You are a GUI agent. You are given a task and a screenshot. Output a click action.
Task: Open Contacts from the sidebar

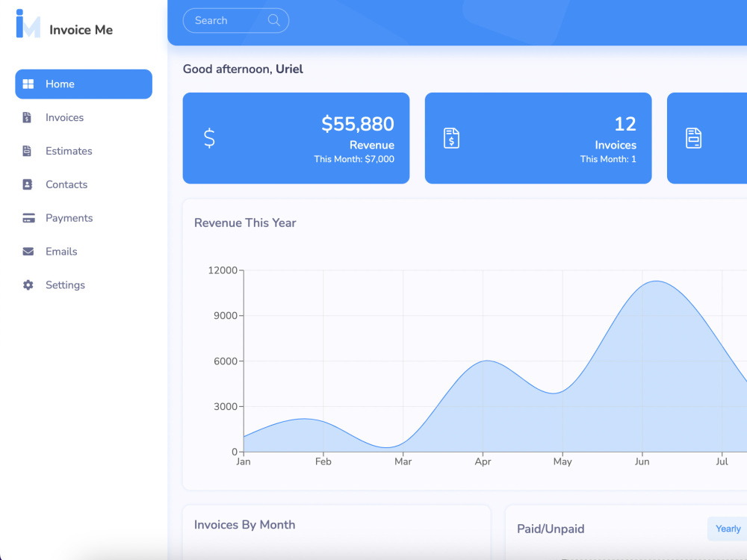84,184
